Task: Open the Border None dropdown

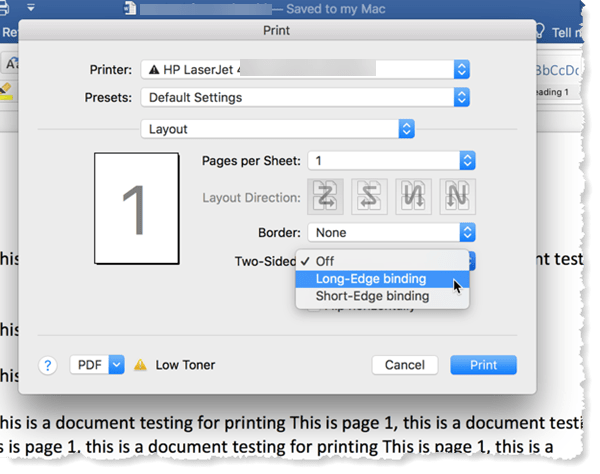Action: 391,233
